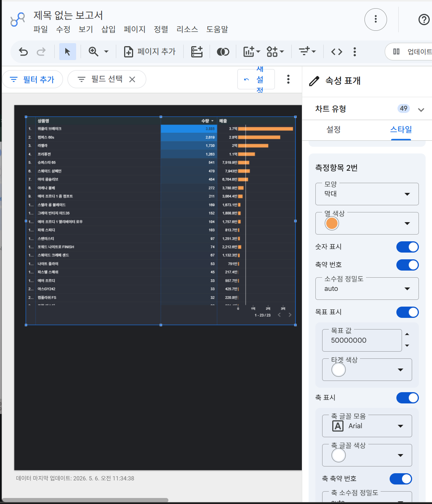
Task: Toggle 축약 번호 switch
Action: pos(408,265)
